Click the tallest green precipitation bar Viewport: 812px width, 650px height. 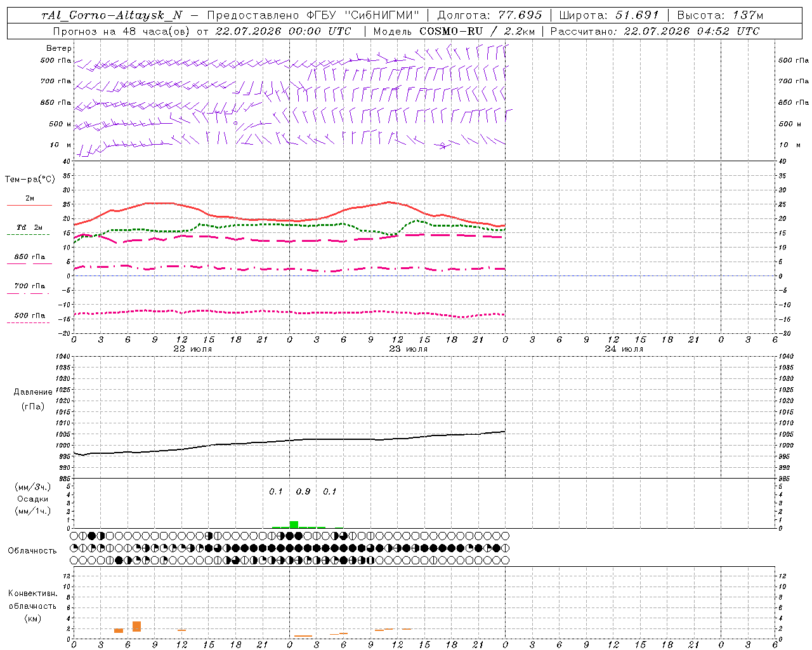click(x=294, y=524)
